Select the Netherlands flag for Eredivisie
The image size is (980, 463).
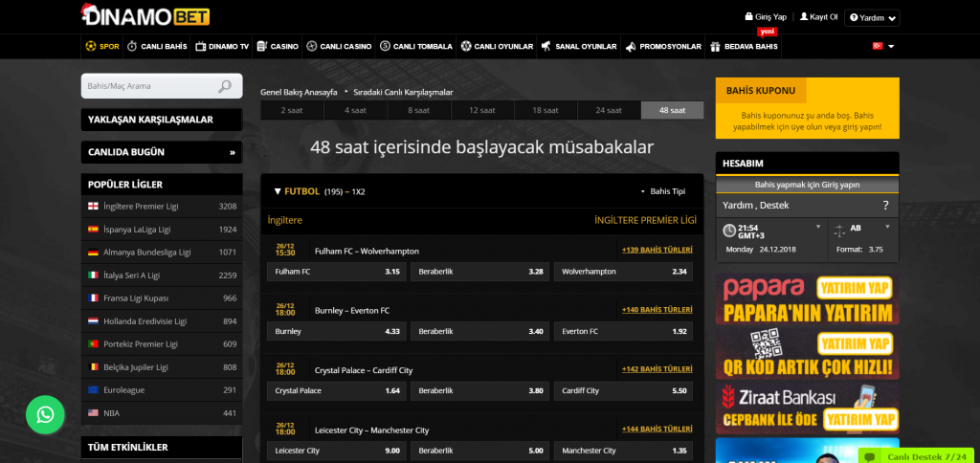[93, 321]
